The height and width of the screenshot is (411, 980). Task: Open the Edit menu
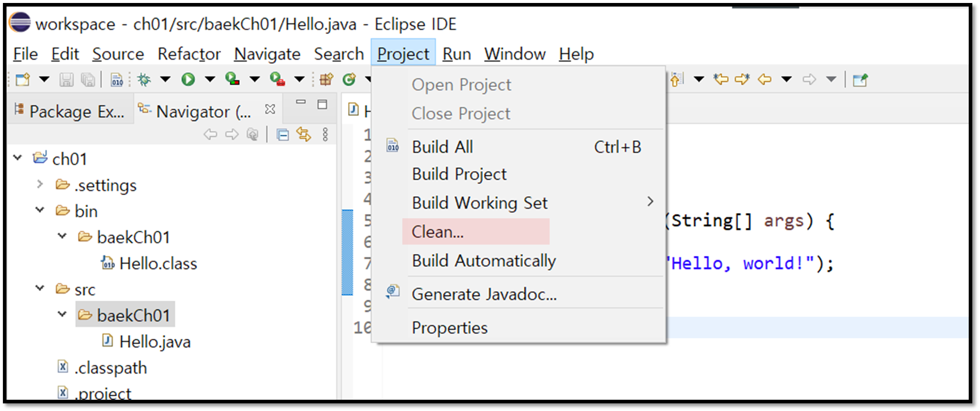click(65, 54)
